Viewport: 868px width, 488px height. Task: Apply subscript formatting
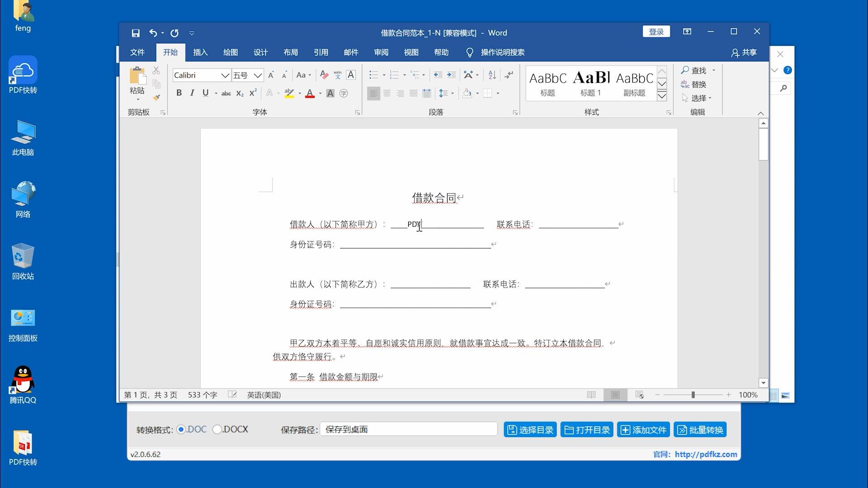(240, 94)
